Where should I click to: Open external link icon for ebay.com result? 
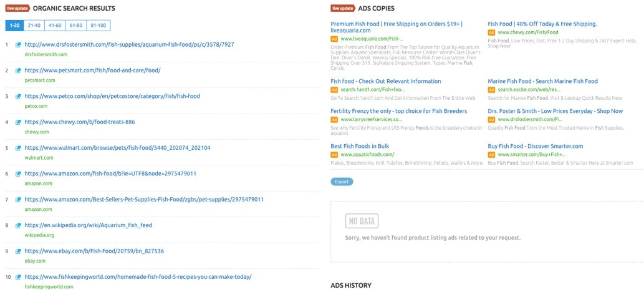click(x=18, y=251)
